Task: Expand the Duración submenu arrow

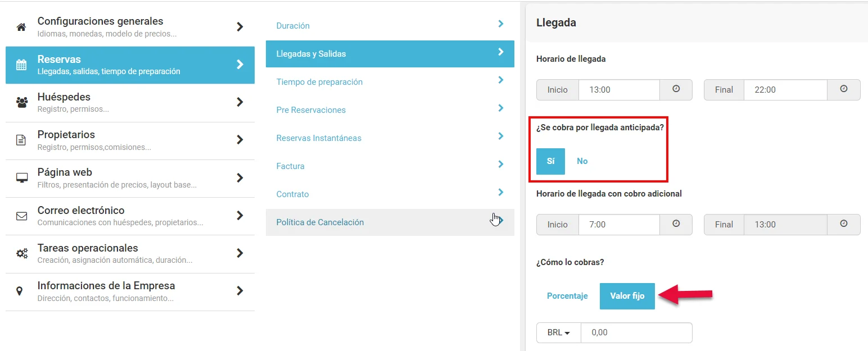Action: 500,24
